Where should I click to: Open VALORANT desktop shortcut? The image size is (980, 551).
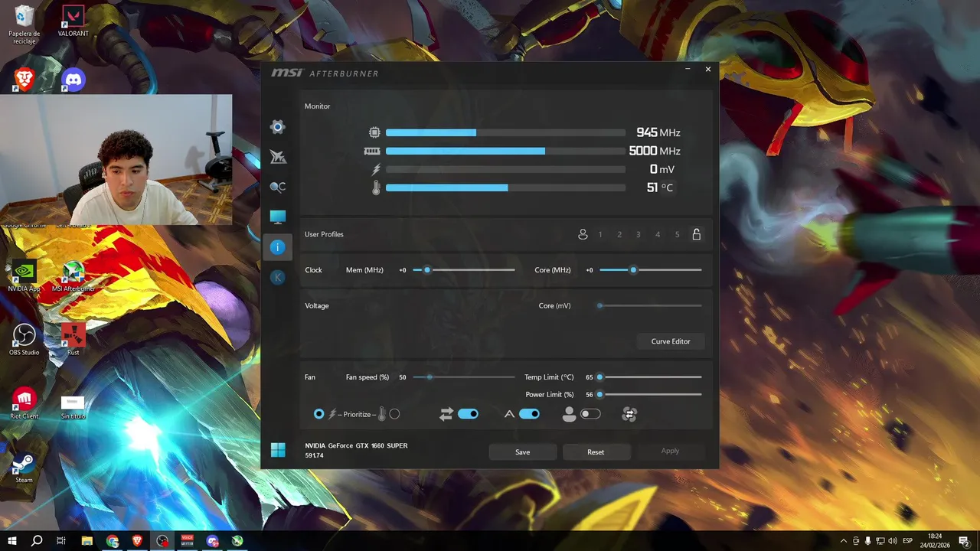(73, 21)
